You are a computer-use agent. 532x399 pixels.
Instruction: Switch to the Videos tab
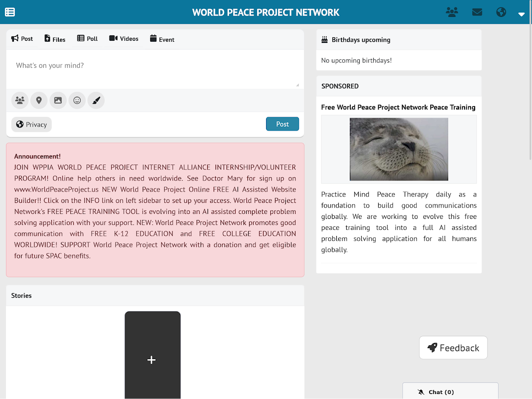(124, 38)
